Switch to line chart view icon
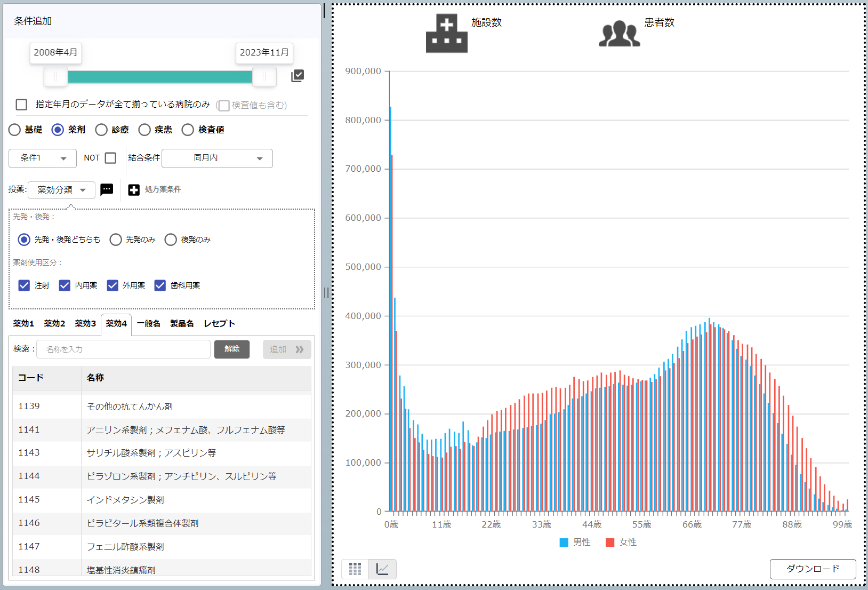The width and height of the screenshot is (868, 590). coord(382,569)
